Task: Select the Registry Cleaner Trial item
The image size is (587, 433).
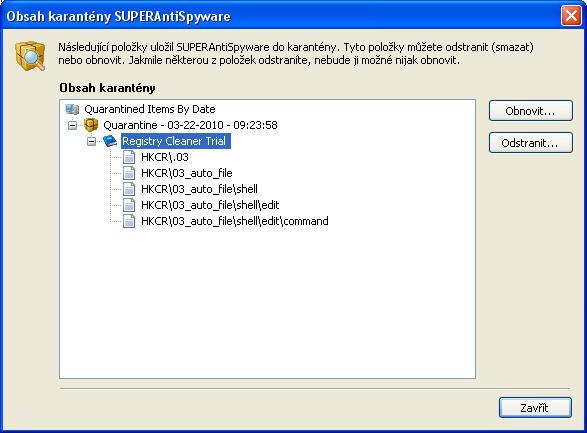Action: 176,141
